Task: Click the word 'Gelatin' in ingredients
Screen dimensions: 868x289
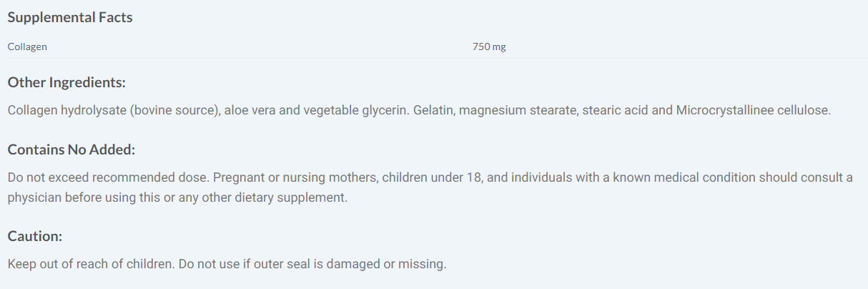Action: coord(435,112)
